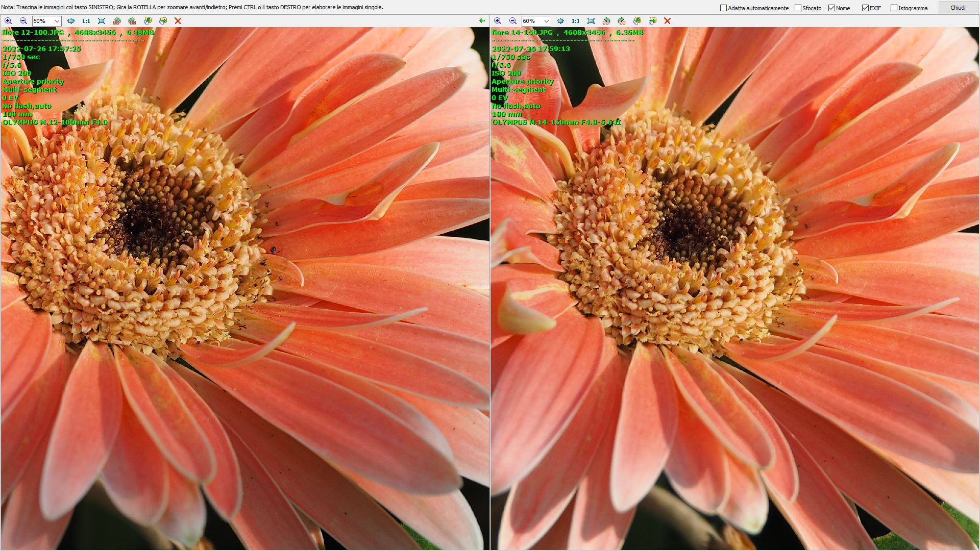
Task: Enable the 'Sfocato' checkbox
Action: tap(798, 8)
